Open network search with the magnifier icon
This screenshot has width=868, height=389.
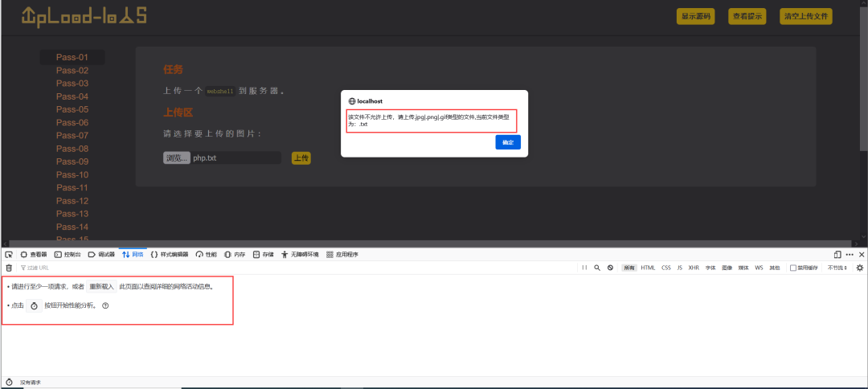[x=597, y=268]
